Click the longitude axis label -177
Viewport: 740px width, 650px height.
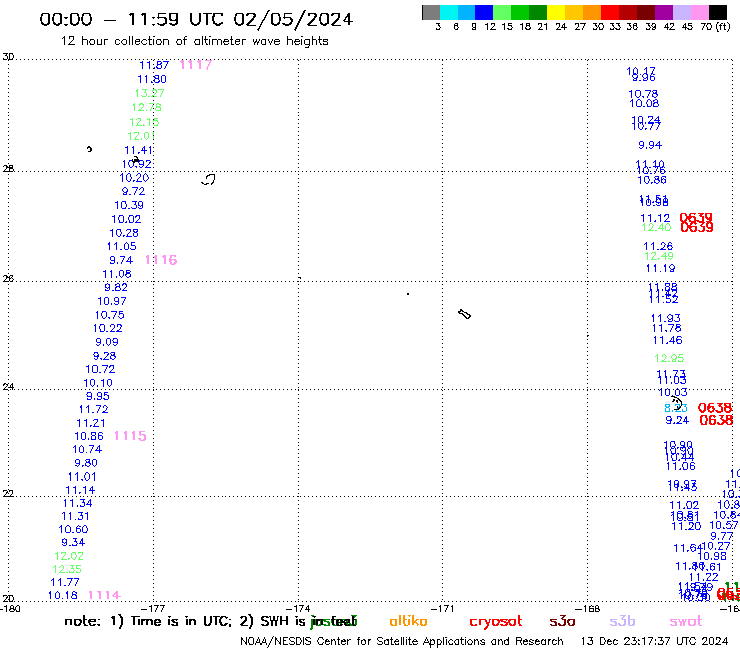pyautogui.click(x=153, y=608)
